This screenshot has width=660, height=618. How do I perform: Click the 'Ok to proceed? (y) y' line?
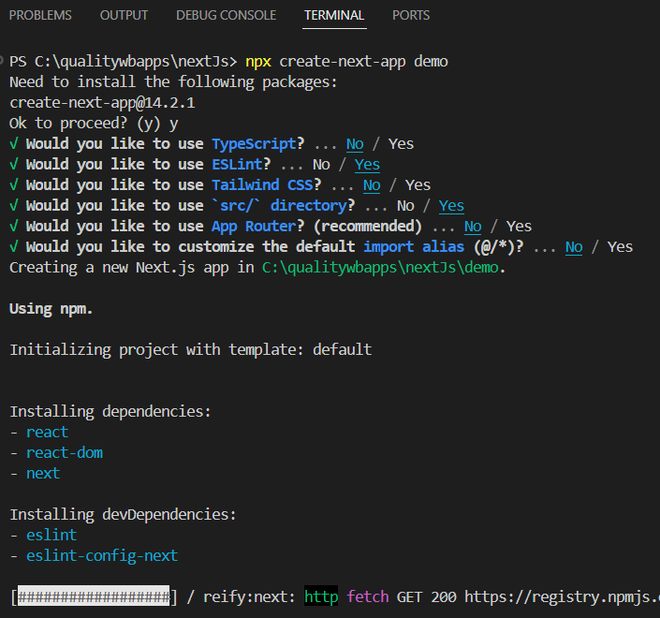click(x=94, y=124)
